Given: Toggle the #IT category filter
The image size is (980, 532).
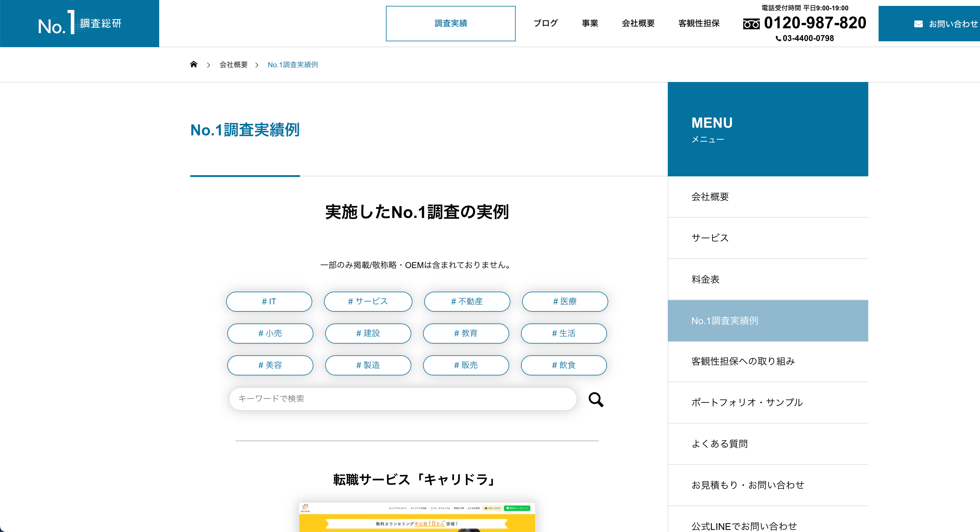Looking at the screenshot, I should [269, 301].
